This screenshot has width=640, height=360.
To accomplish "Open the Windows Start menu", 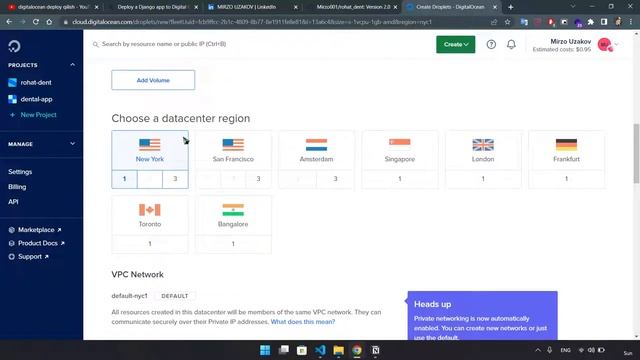I will pyautogui.click(x=265, y=350).
